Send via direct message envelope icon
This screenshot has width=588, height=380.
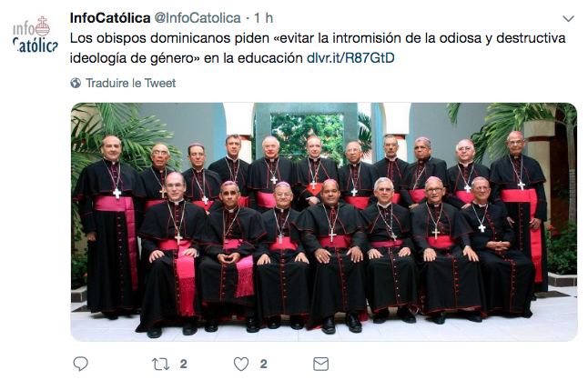pos(321,364)
